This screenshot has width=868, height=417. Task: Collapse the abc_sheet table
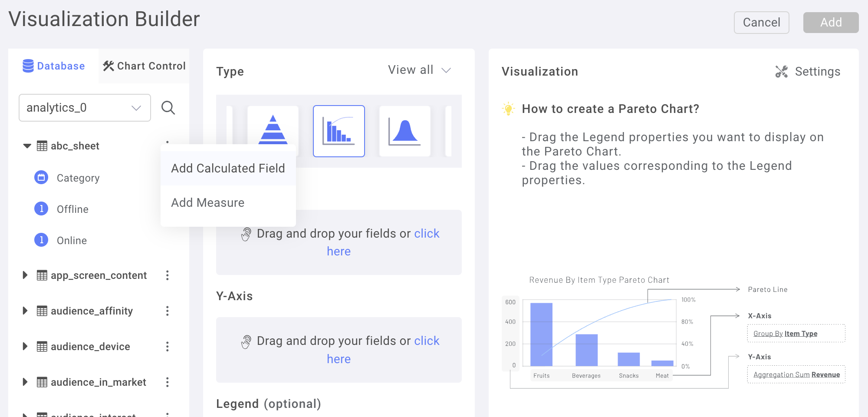(x=26, y=146)
